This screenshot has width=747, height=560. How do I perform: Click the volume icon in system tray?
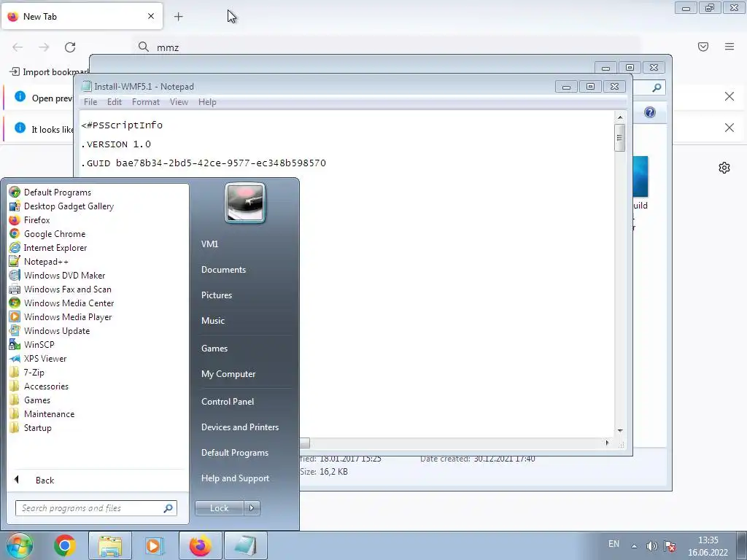pyautogui.click(x=651, y=546)
